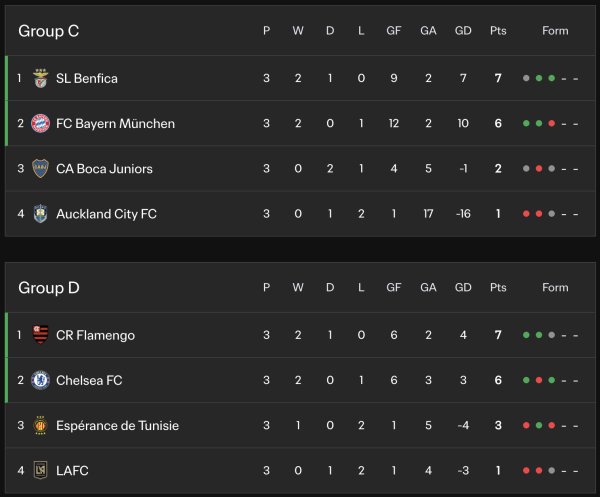Click the LAFC logo

(40, 470)
